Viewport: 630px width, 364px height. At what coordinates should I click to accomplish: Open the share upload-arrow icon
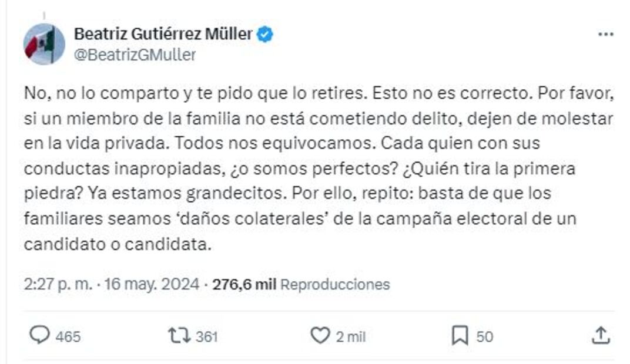(x=600, y=336)
